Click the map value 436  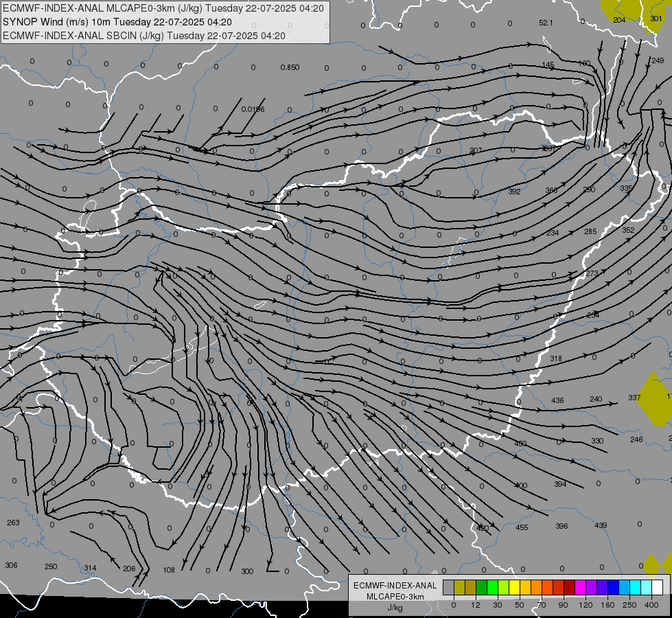pyautogui.click(x=557, y=400)
